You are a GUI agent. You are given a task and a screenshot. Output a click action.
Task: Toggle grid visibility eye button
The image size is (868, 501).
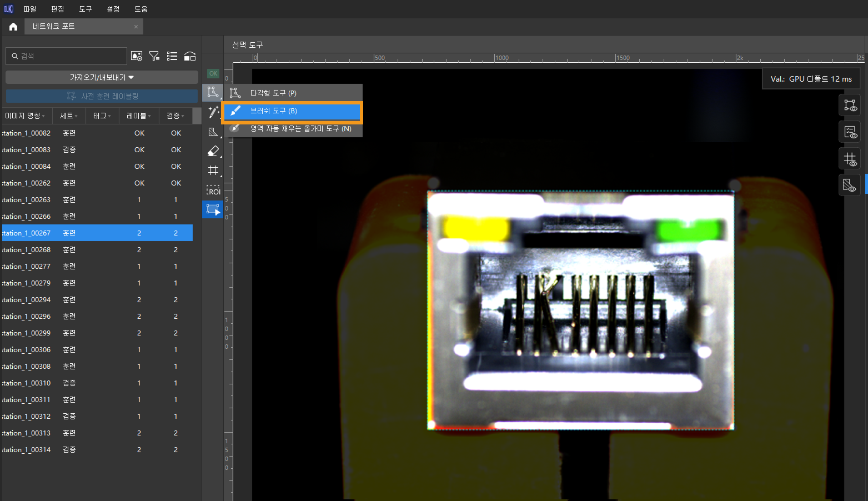(850, 159)
